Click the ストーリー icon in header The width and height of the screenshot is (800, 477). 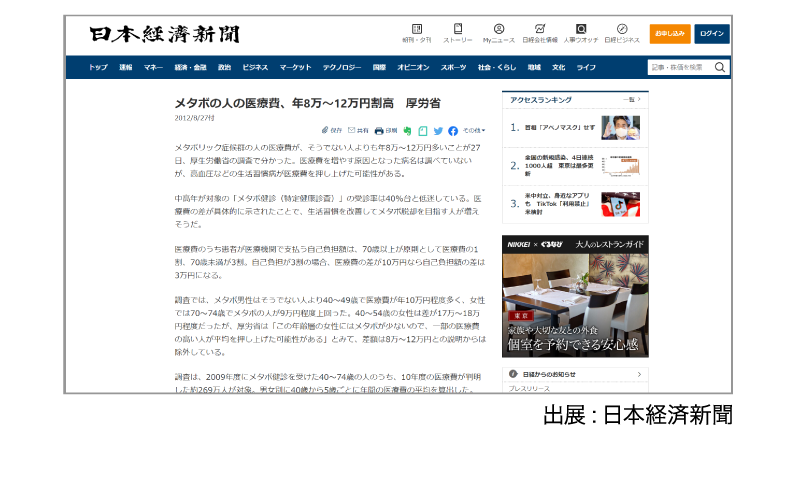click(x=458, y=29)
